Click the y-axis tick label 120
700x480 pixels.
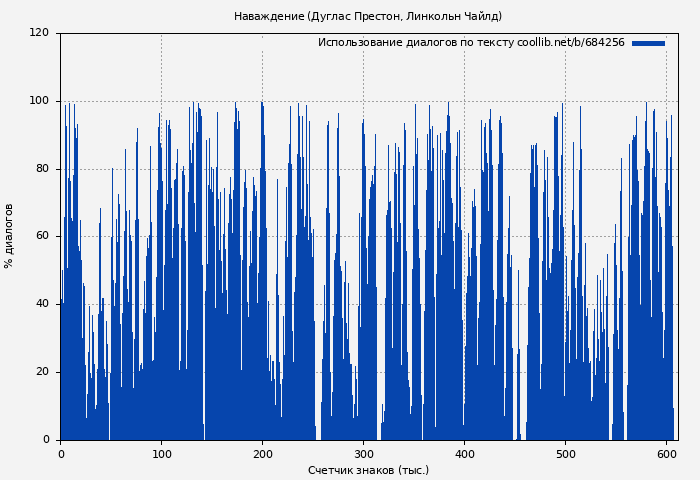click(39, 33)
